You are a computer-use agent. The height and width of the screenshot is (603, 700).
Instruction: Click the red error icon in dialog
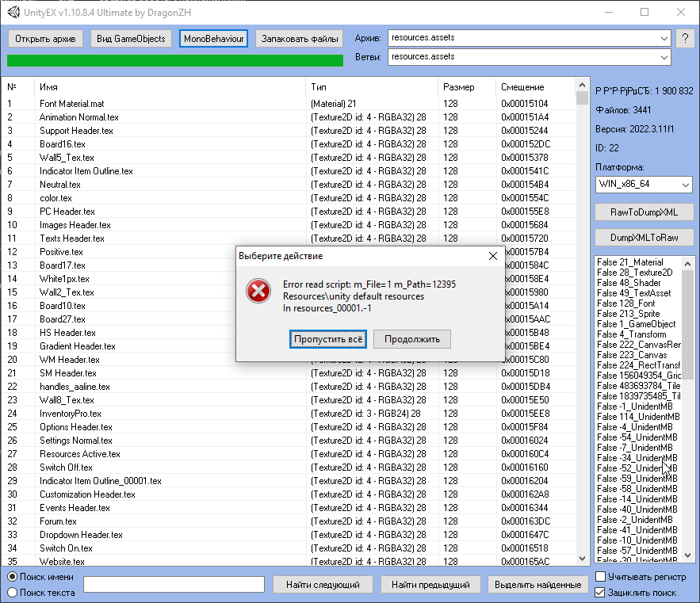[x=258, y=291]
